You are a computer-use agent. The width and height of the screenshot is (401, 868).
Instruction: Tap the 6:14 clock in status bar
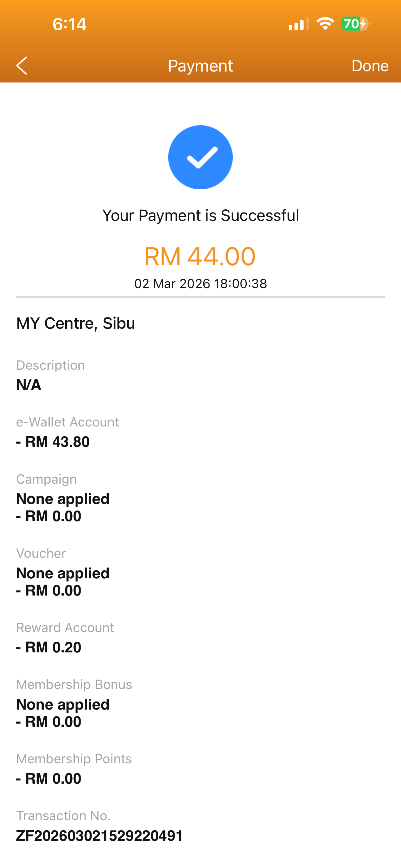tap(69, 24)
